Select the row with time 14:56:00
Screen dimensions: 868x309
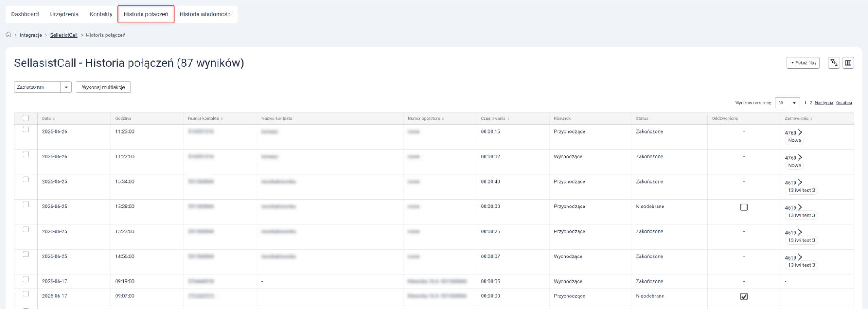click(26, 254)
